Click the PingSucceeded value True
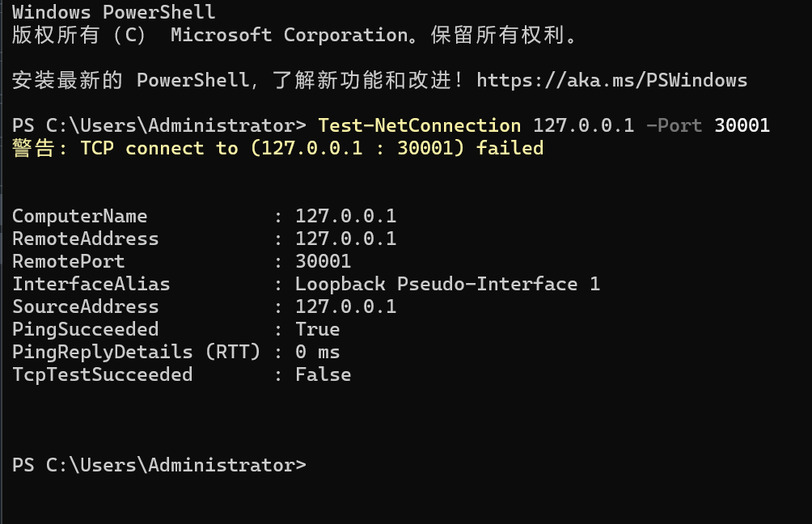Image resolution: width=812 pixels, height=524 pixels. point(317,329)
